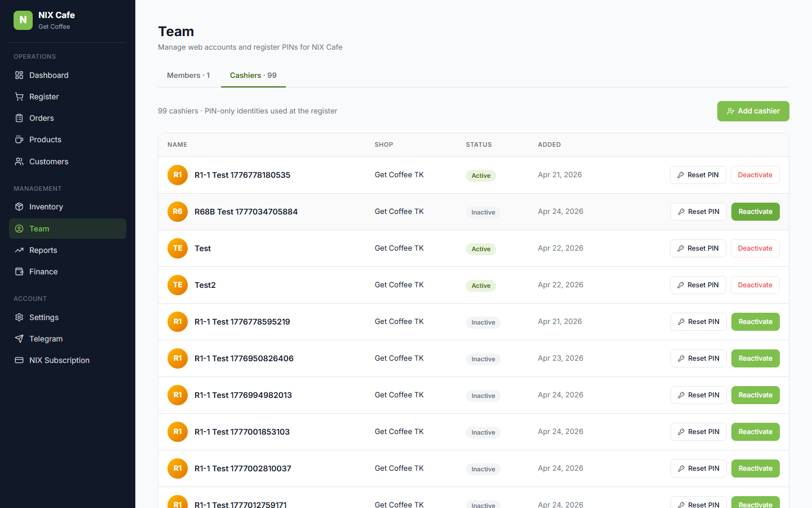
Task: Select the Cashiers tab
Action: tap(253, 75)
